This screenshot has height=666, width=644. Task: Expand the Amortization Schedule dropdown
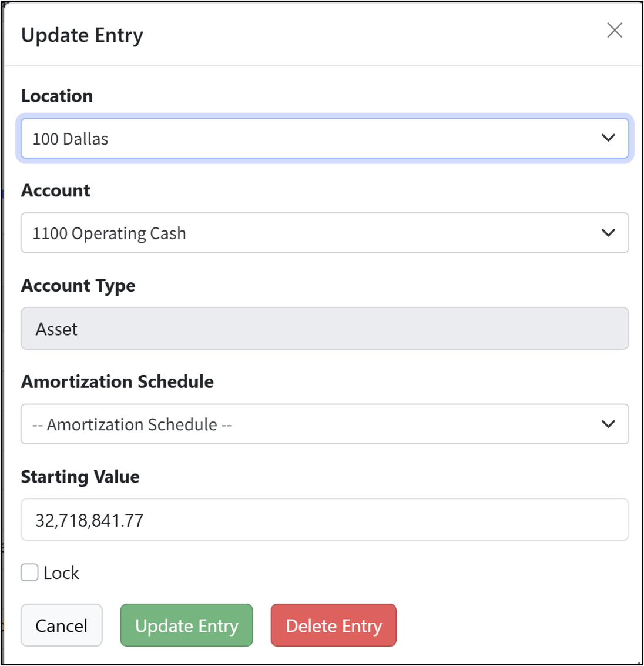pos(325,424)
